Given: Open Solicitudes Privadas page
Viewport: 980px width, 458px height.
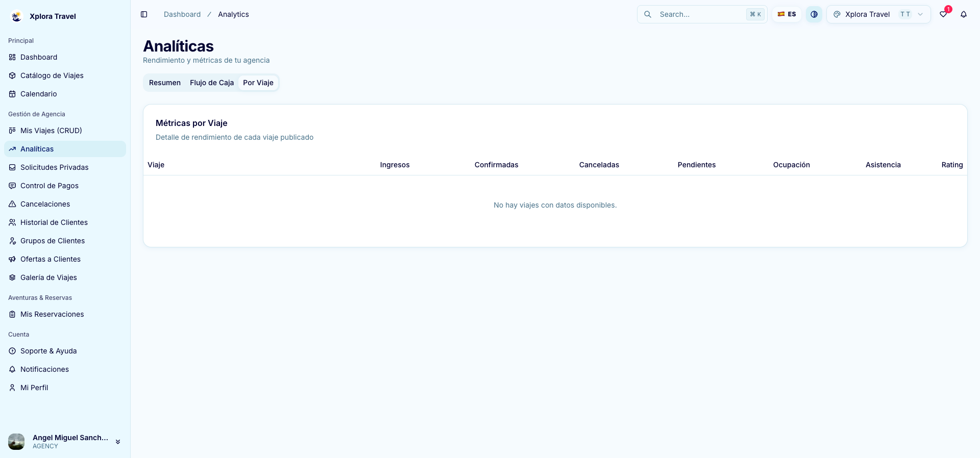Looking at the screenshot, I should pos(65,167).
